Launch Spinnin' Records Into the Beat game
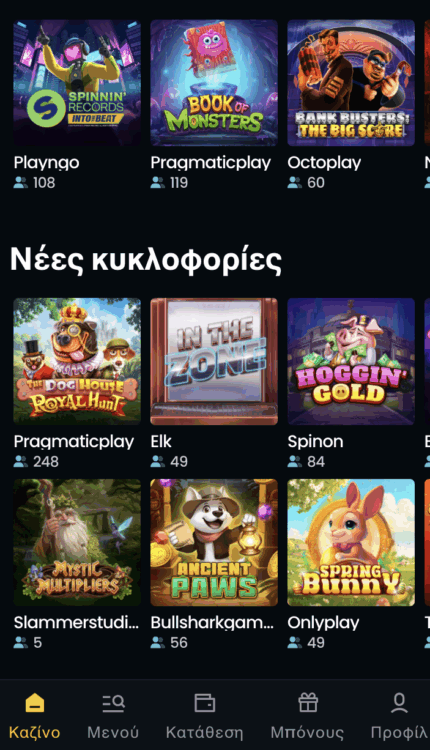 pyautogui.click(x=77, y=83)
